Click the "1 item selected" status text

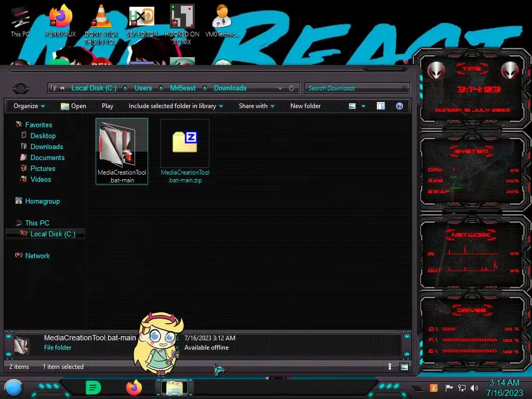(x=63, y=367)
